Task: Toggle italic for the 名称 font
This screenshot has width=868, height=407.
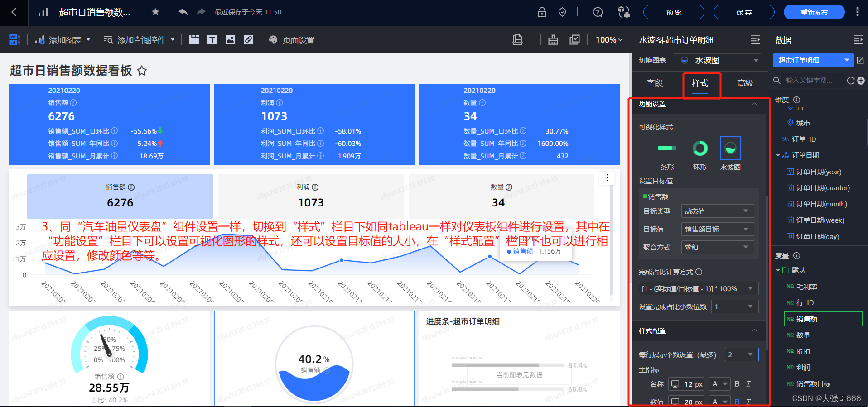Action: 748,384
